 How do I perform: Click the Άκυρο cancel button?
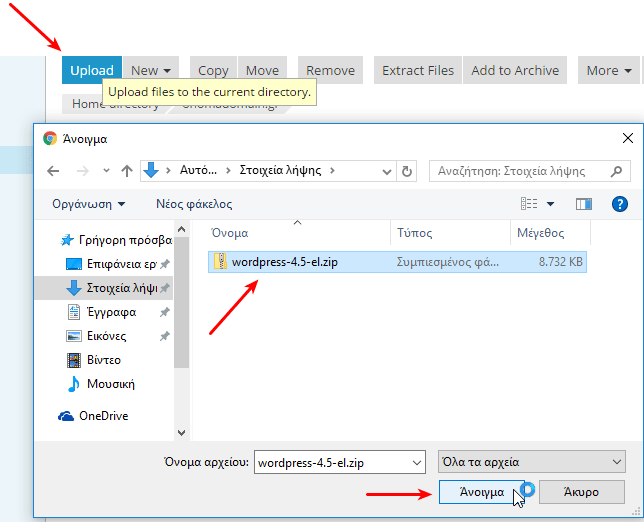(x=582, y=492)
